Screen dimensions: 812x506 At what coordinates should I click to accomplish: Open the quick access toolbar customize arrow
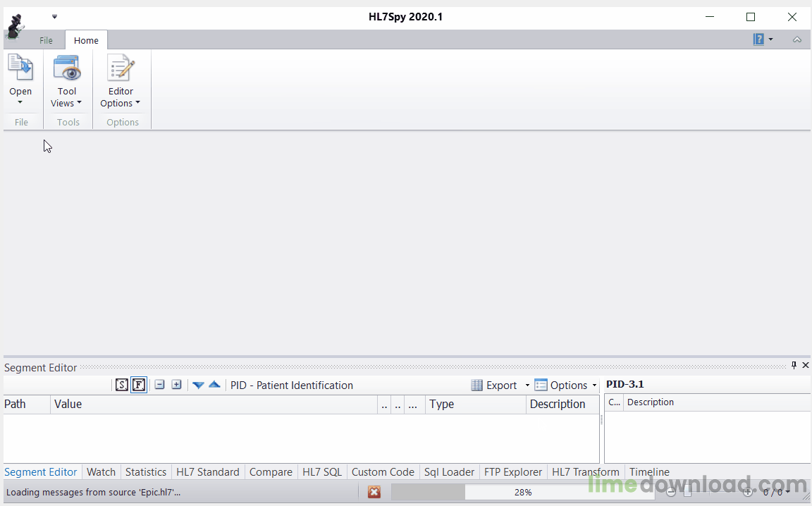[54, 17]
